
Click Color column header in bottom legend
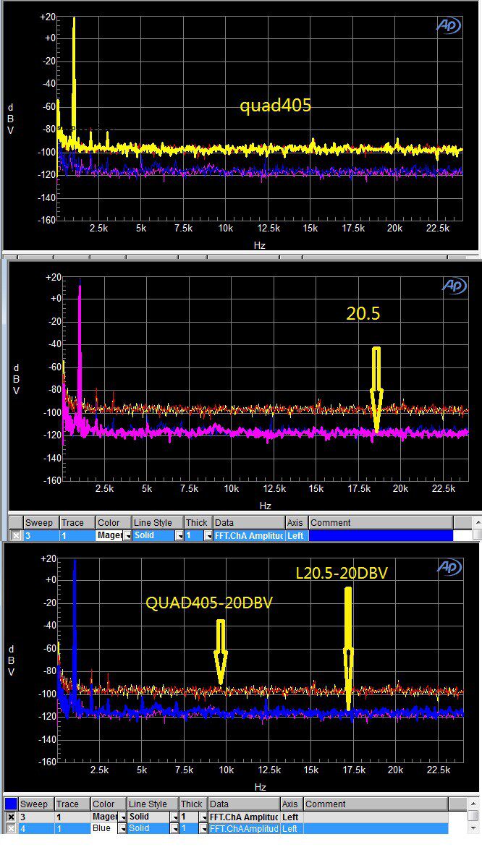pyautogui.click(x=109, y=804)
